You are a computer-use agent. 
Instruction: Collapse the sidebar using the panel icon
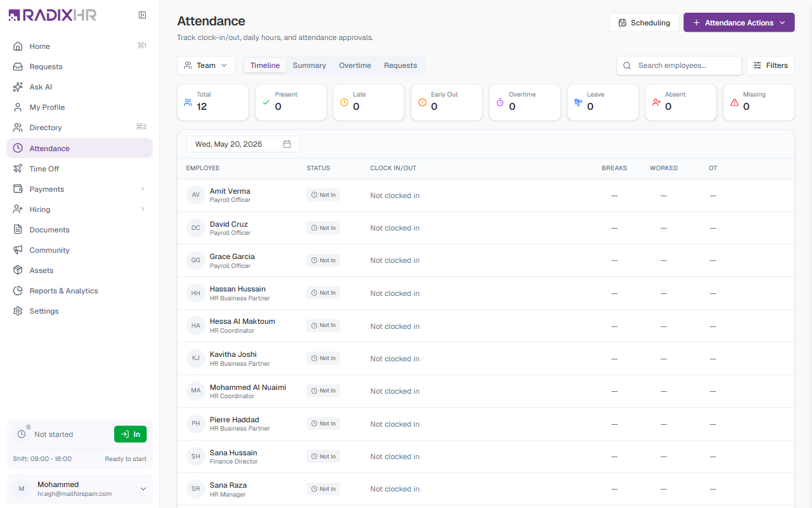click(x=142, y=15)
